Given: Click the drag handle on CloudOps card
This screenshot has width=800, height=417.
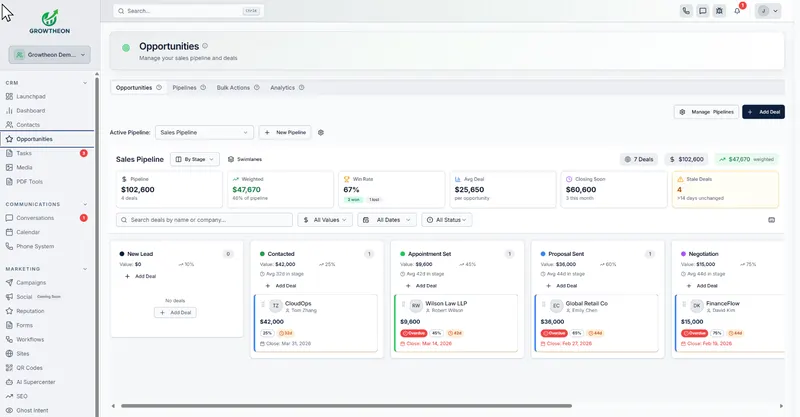Looking at the screenshot, I should point(263,305).
